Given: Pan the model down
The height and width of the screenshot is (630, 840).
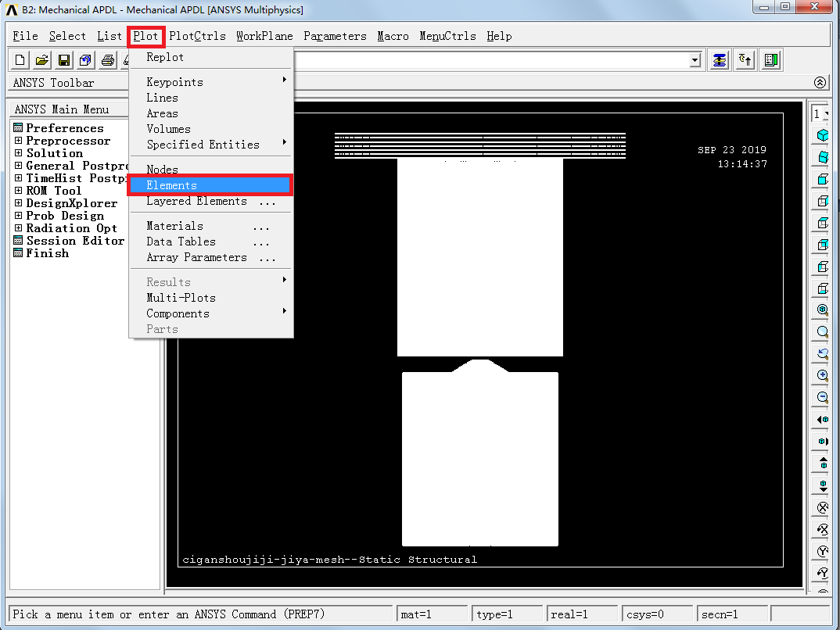Looking at the screenshot, I should (822, 485).
